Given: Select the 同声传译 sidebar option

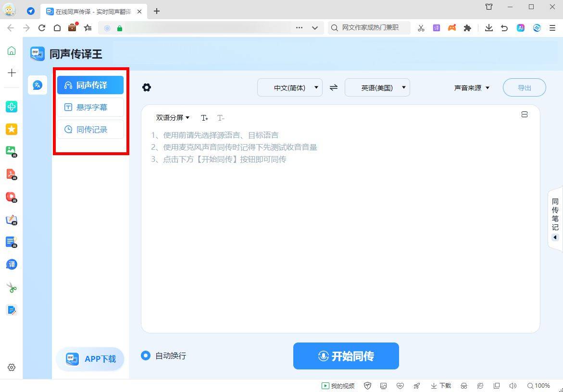Looking at the screenshot, I should tap(89, 85).
